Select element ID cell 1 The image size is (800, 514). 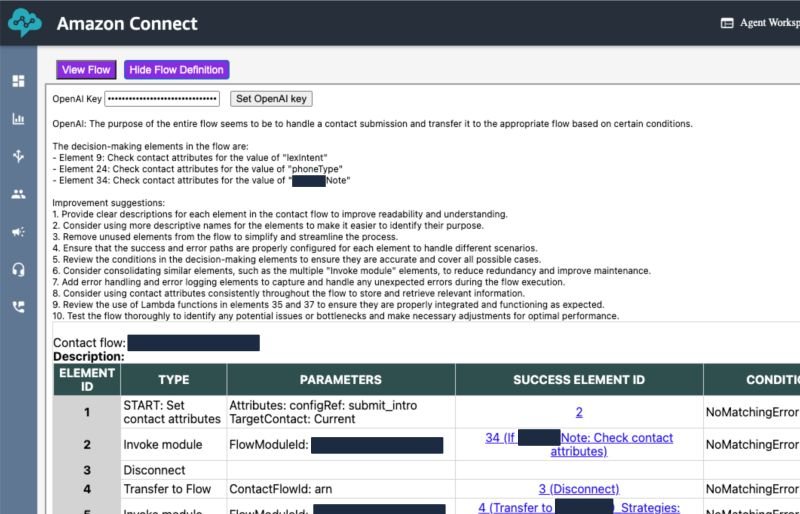click(87, 412)
